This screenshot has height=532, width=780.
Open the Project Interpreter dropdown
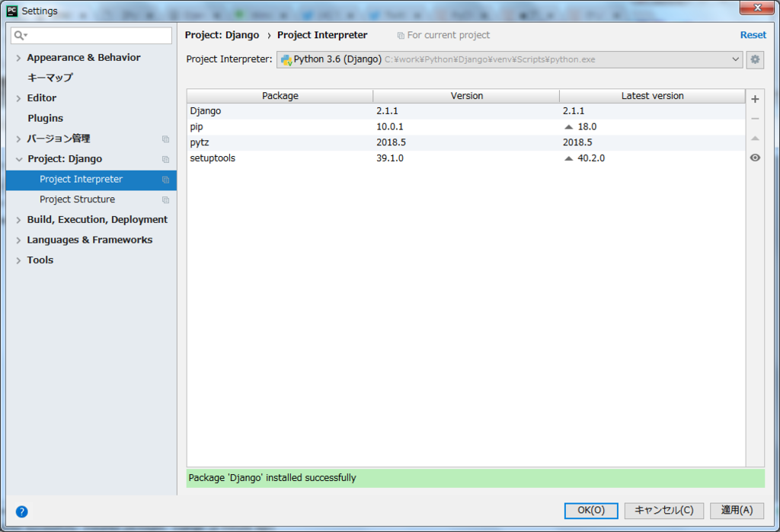coord(735,59)
